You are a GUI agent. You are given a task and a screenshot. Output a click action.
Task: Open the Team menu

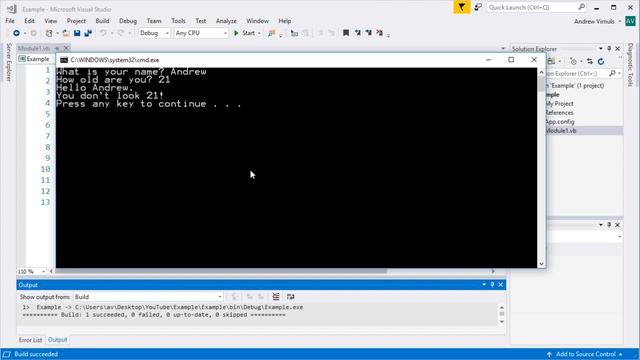154,21
